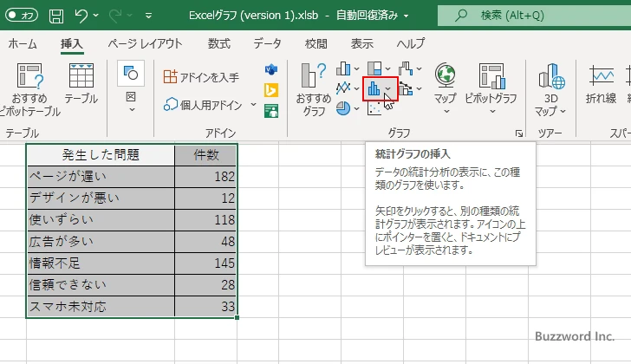
Task: Insert a line or area chart
Action: point(343,88)
